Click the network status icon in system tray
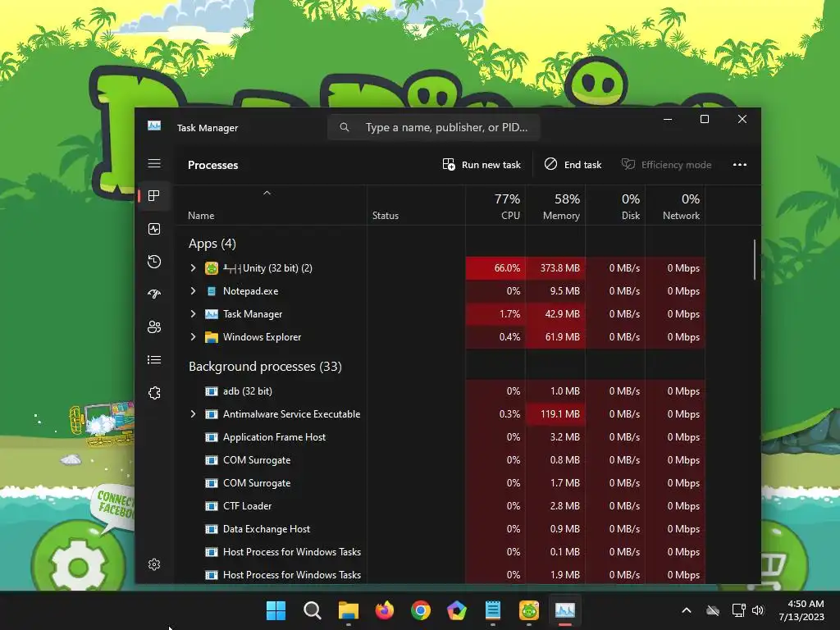 738,610
